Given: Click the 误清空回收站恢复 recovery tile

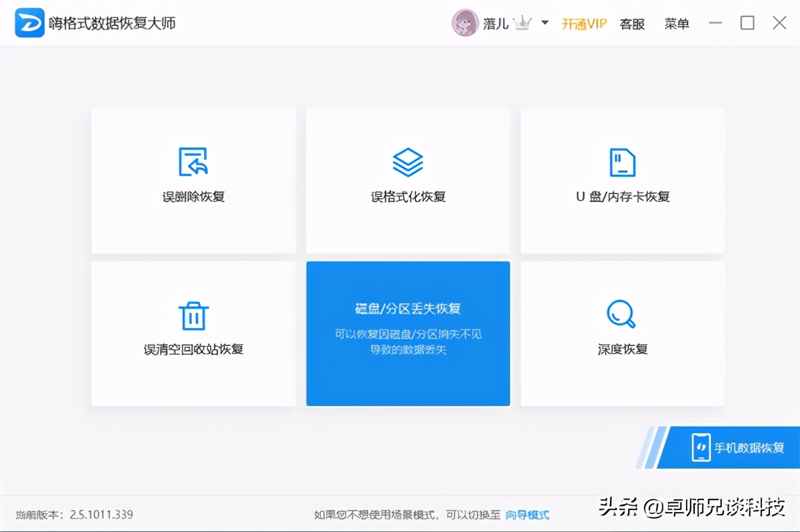Looking at the screenshot, I should click(x=193, y=333).
